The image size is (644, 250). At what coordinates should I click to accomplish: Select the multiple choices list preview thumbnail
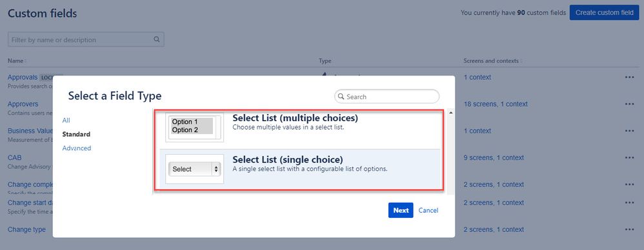point(195,127)
